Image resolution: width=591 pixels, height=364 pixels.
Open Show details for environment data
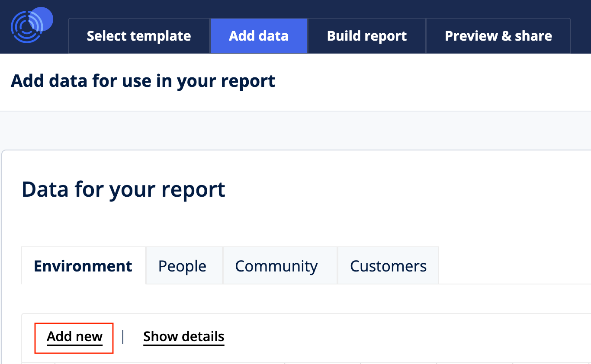coord(183,337)
